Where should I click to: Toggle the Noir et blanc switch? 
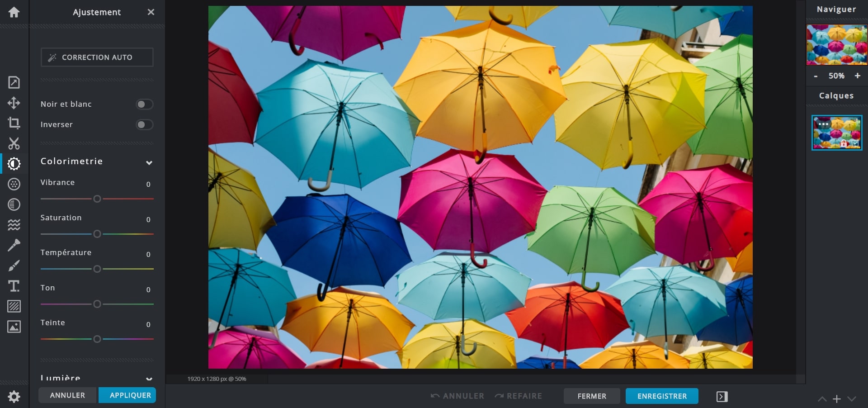pyautogui.click(x=145, y=104)
